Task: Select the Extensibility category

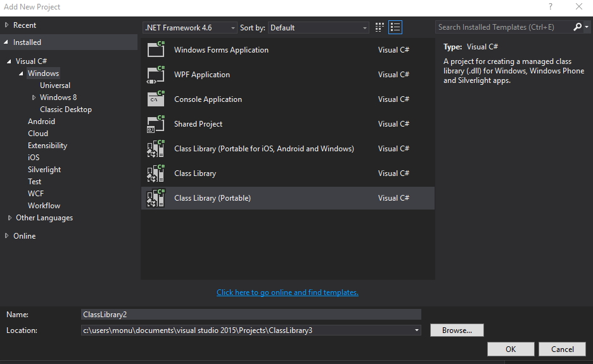Action: click(x=48, y=146)
